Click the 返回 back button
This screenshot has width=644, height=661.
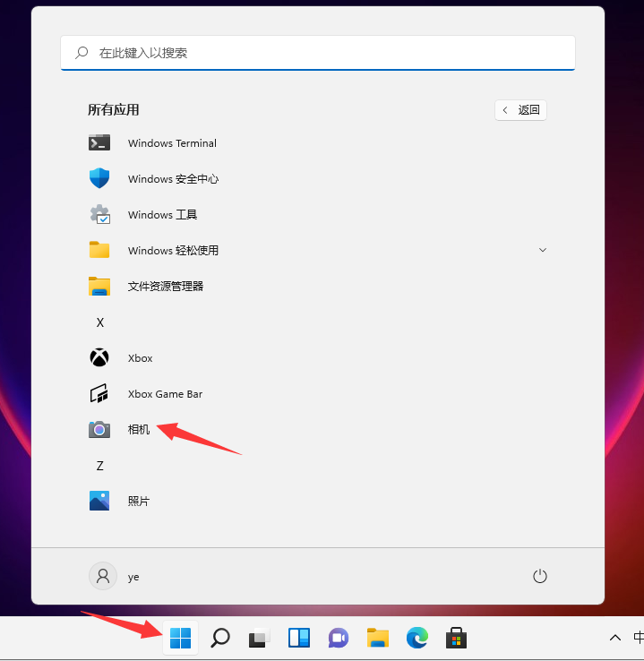[520, 110]
